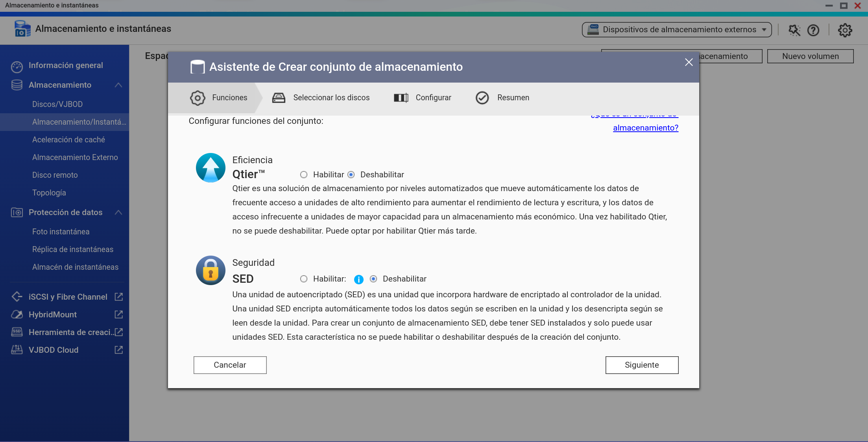Image resolution: width=868 pixels, height=442 pixels.
Task: Close the storage pool wizard dialog
Action: (x=689, y=62)
